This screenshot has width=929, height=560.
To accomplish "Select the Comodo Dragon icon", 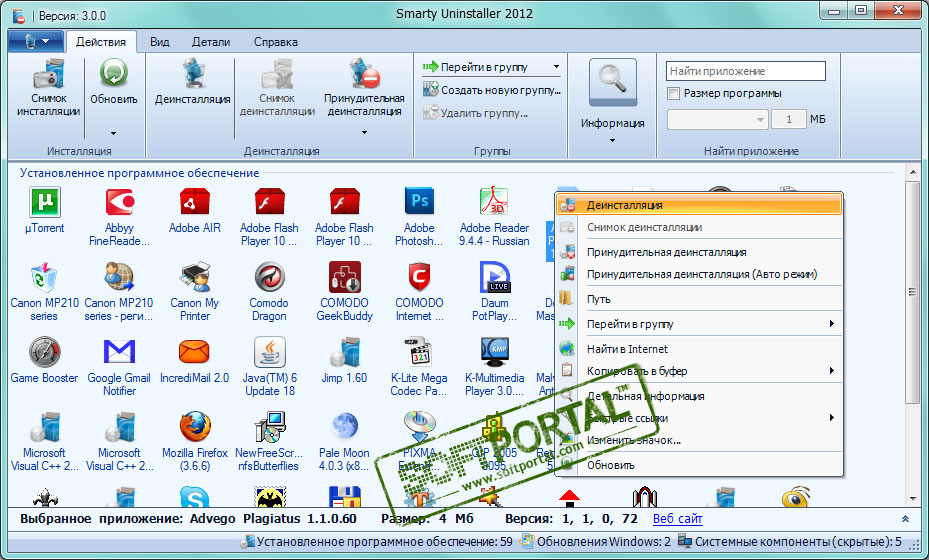I will pos(269,277).
